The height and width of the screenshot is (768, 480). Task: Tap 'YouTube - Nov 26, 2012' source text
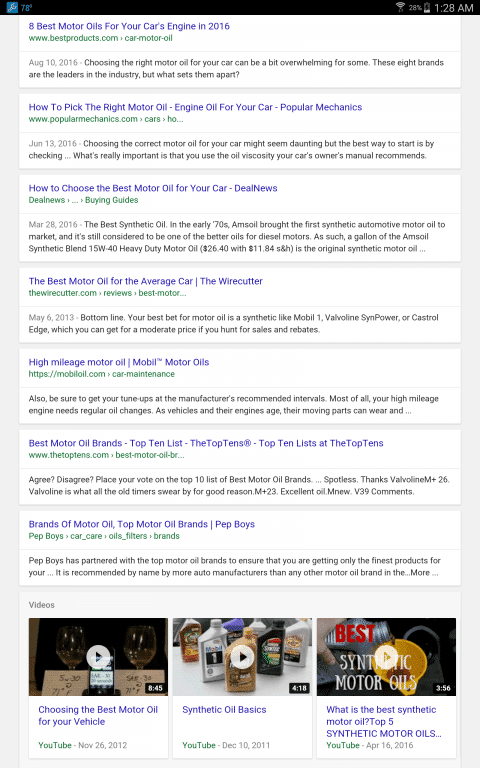[x=82, y=745]
